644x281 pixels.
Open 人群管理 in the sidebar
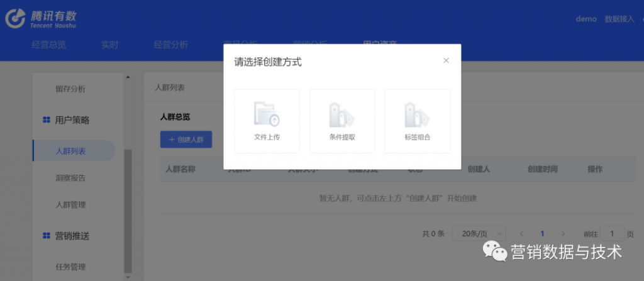coord(70,205)
